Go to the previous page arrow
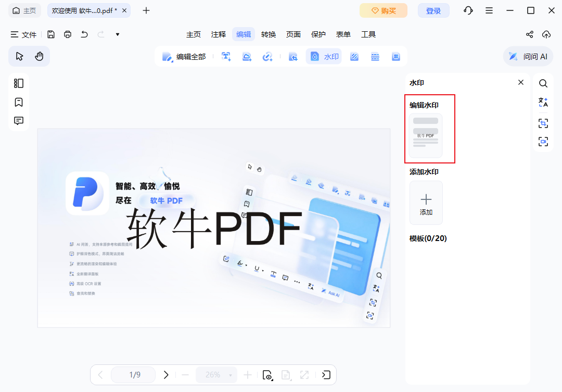 100,375
